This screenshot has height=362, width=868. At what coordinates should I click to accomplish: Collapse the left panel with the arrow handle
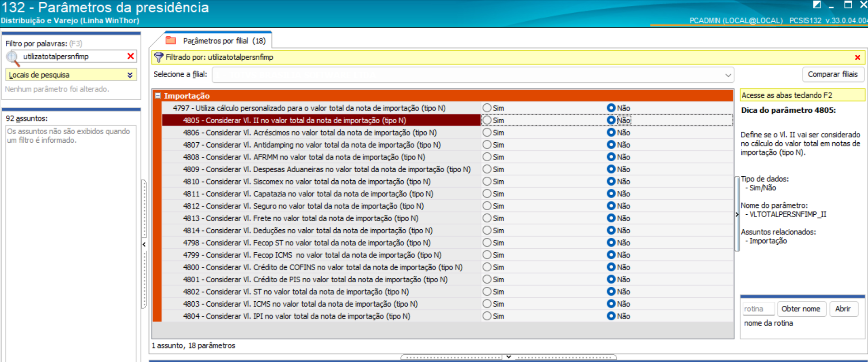tap(144, 244)
